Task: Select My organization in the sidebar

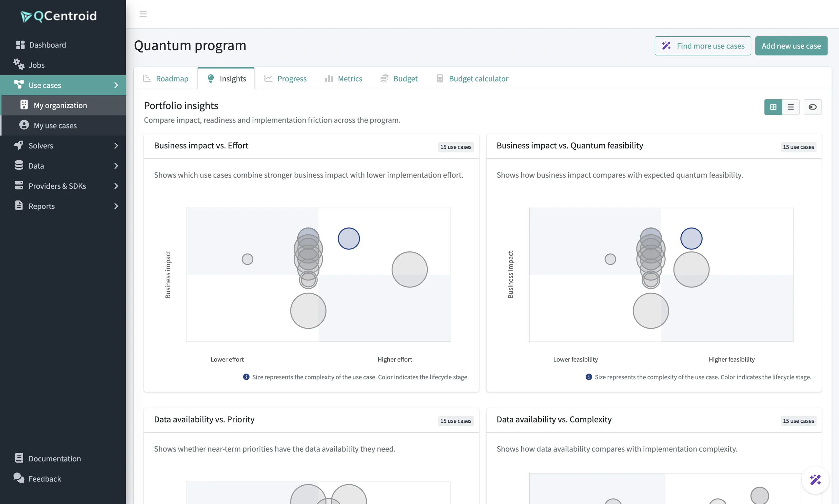Action: (64, 105)
